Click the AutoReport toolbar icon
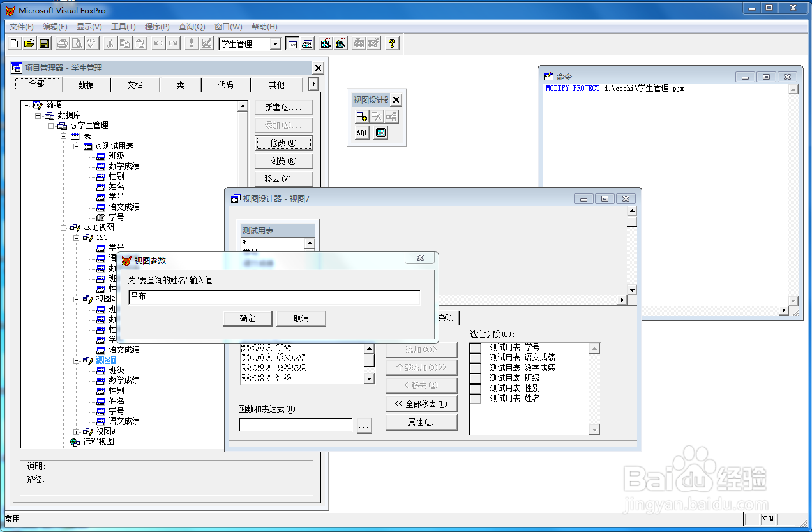812x532 pixels. coord(373,43)
